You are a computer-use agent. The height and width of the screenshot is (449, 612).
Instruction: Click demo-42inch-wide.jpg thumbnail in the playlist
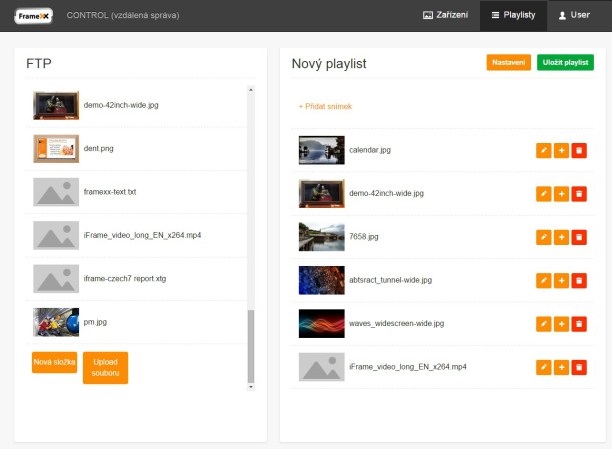[322, 193]
